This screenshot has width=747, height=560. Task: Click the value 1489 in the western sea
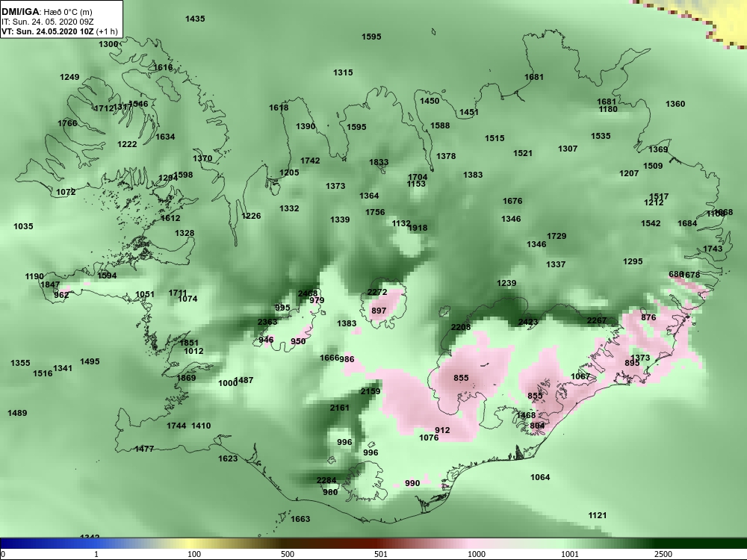17,413
